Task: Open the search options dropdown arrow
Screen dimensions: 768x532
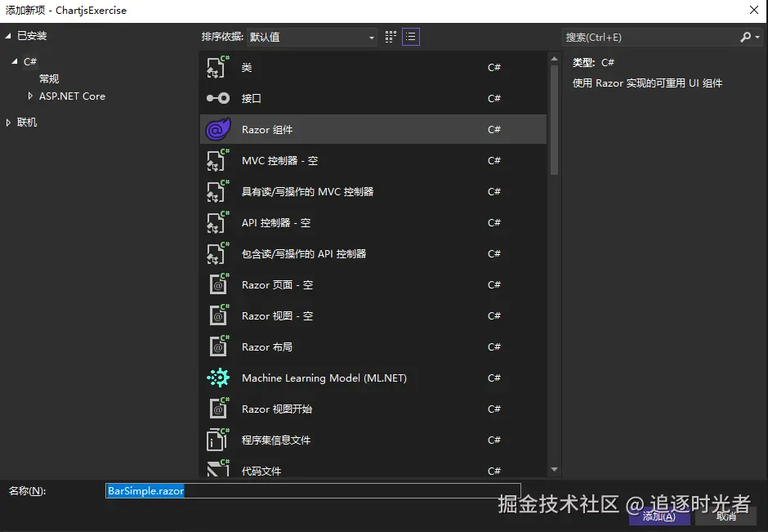Action: (757, 38)
